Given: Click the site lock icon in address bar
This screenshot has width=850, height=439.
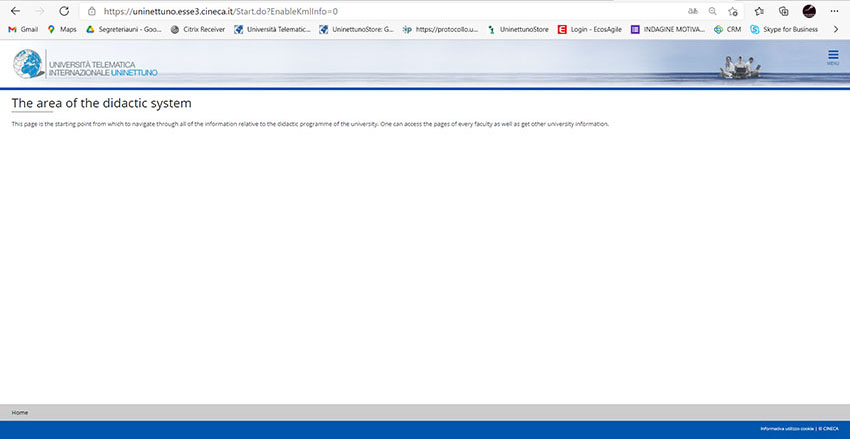Looking at the screenshot, I should [91, 11].
